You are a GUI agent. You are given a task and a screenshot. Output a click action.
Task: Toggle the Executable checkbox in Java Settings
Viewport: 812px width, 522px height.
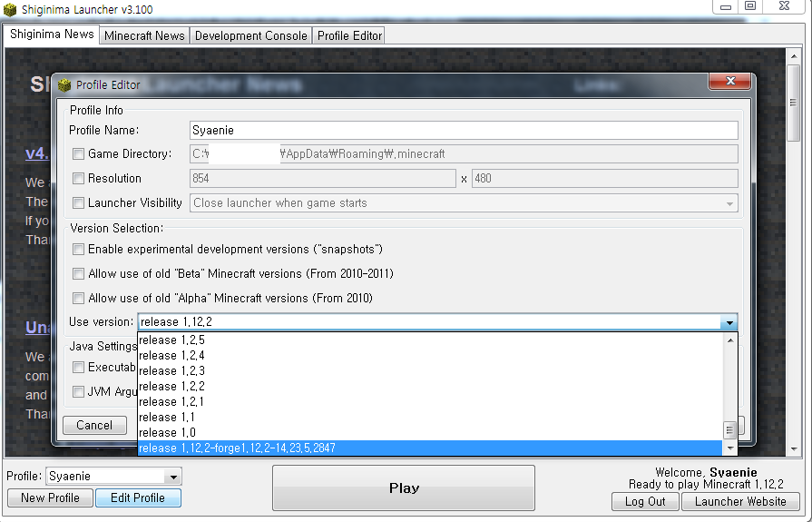coord(78,368)
